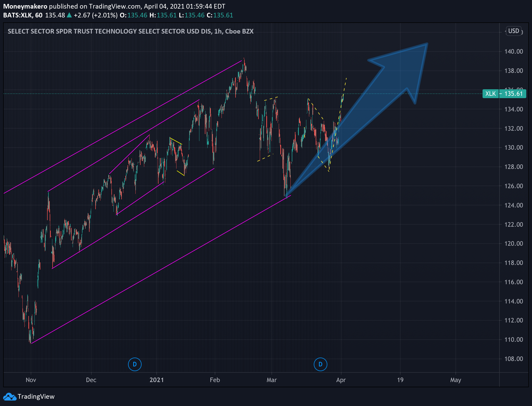Click the TradingView brand text
Viewport: 532px width, 406px height.
(36, 396)
